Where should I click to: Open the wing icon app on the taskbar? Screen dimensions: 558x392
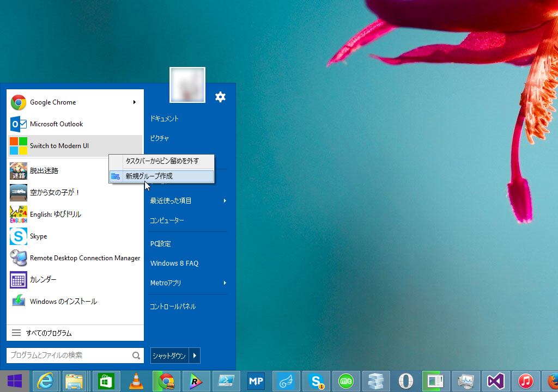(x=286, y=381)
